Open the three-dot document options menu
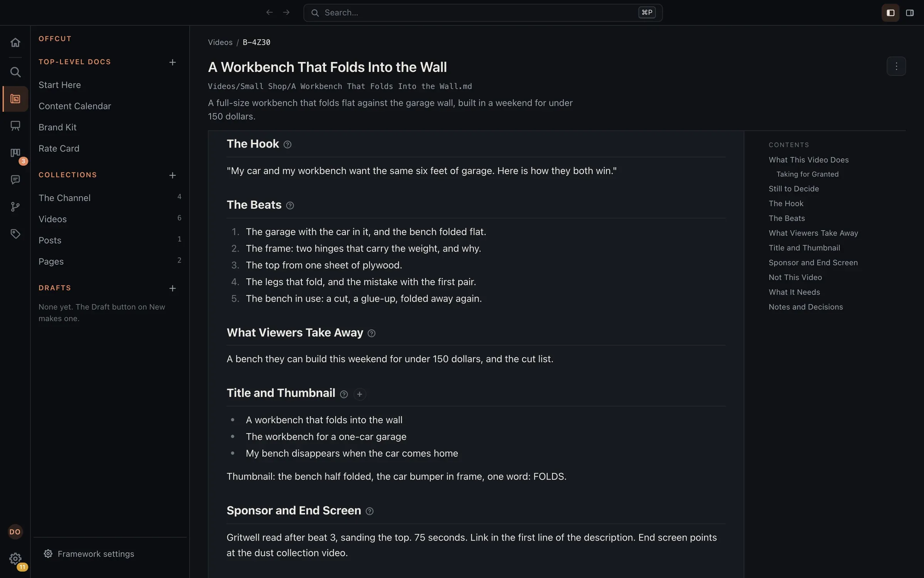 896,66
